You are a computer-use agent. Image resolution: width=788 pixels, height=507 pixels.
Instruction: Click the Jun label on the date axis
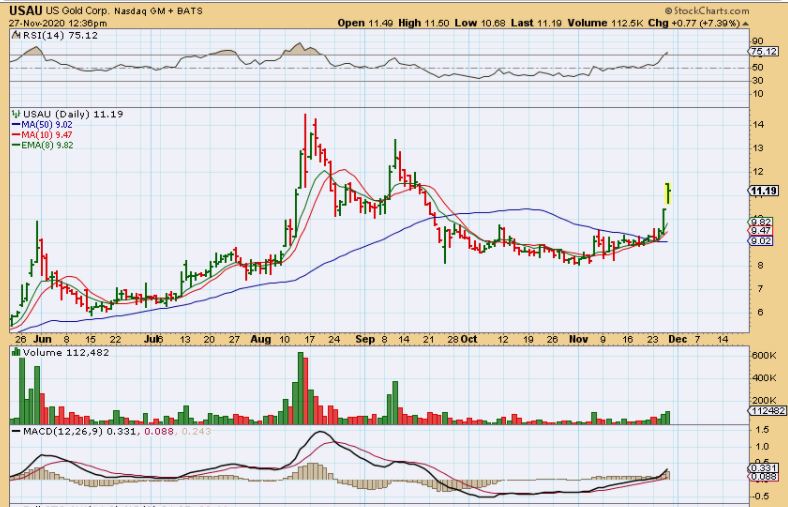43,339
